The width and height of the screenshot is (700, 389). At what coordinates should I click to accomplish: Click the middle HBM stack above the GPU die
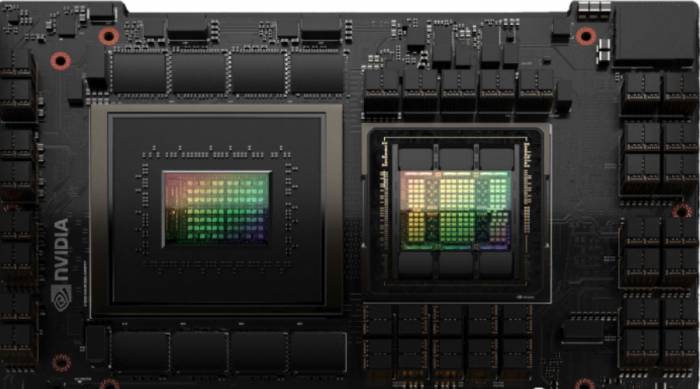click(x=456, y=159)
